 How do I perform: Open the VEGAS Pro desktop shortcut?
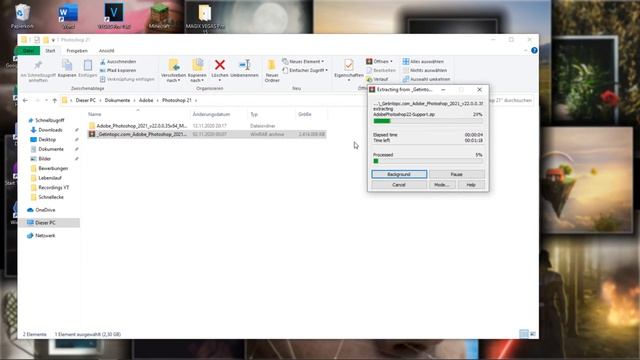click(114, 16)
